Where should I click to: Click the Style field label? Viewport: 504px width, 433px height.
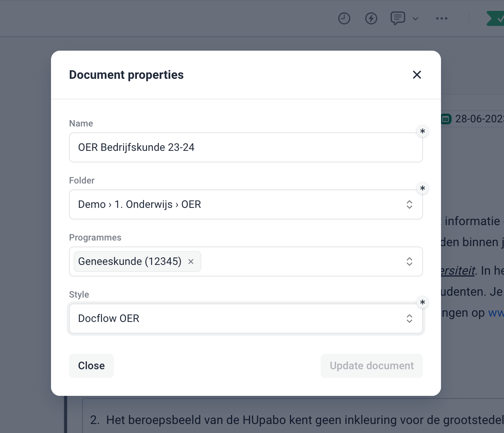(x=79, y=295)
